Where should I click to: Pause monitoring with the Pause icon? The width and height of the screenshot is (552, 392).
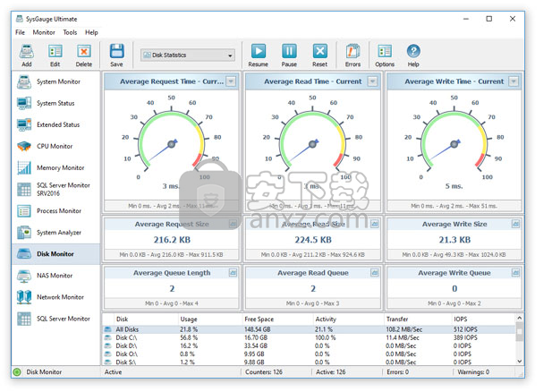point(289,51)
